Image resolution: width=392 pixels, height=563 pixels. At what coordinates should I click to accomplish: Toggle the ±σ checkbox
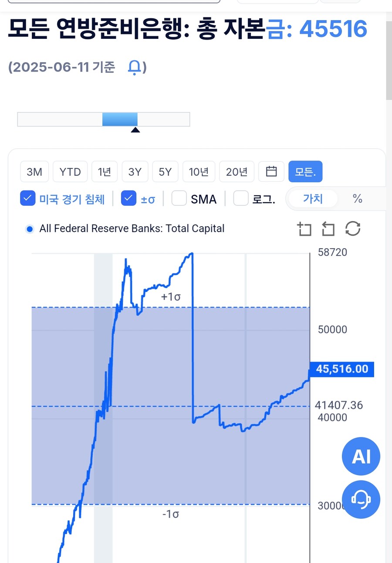pos(128,198)
